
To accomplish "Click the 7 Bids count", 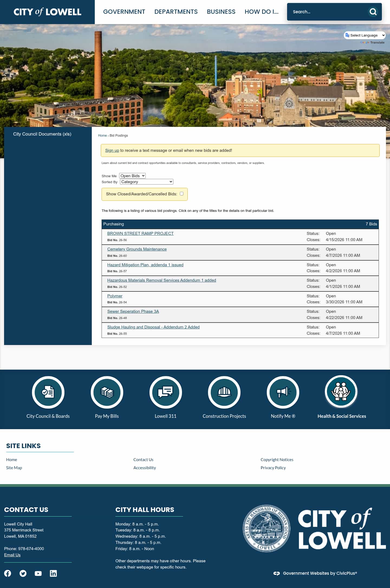I will click(x=371, y=224).
